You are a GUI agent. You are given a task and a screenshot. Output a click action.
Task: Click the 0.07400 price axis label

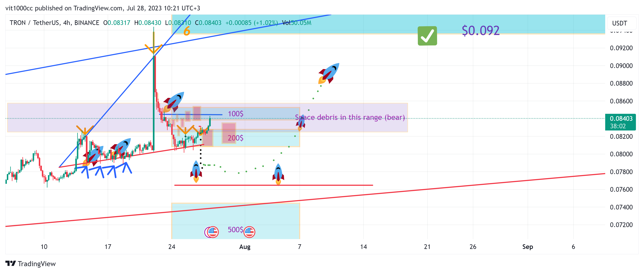pyautogui.click(x=621, y=207)
